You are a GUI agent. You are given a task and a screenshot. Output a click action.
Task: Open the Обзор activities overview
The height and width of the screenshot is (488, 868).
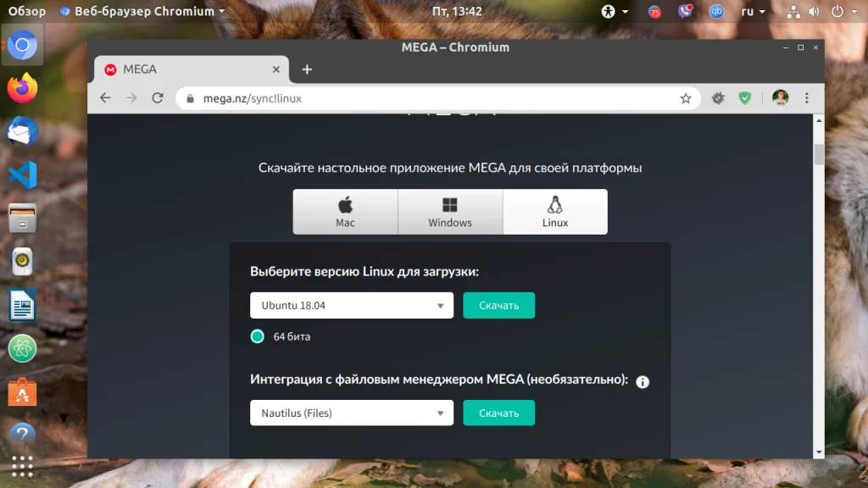coord(26,11)
